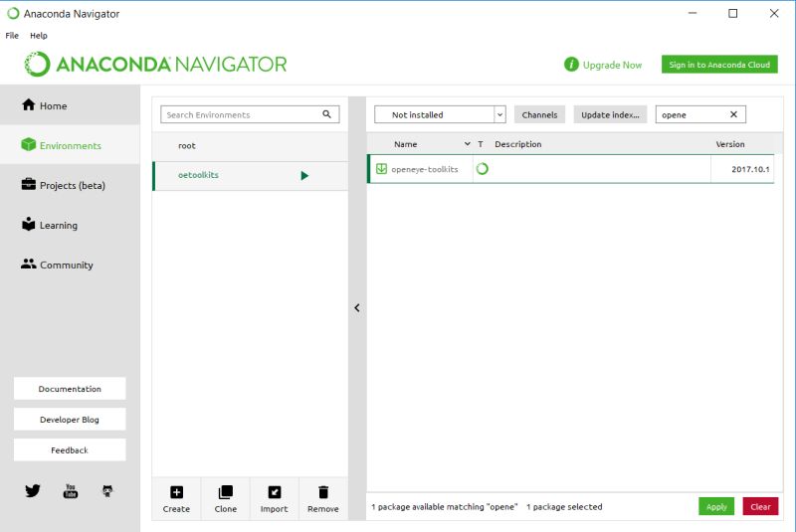
Task: Run the oetoolkits environment play arrow
Action: 304,175
